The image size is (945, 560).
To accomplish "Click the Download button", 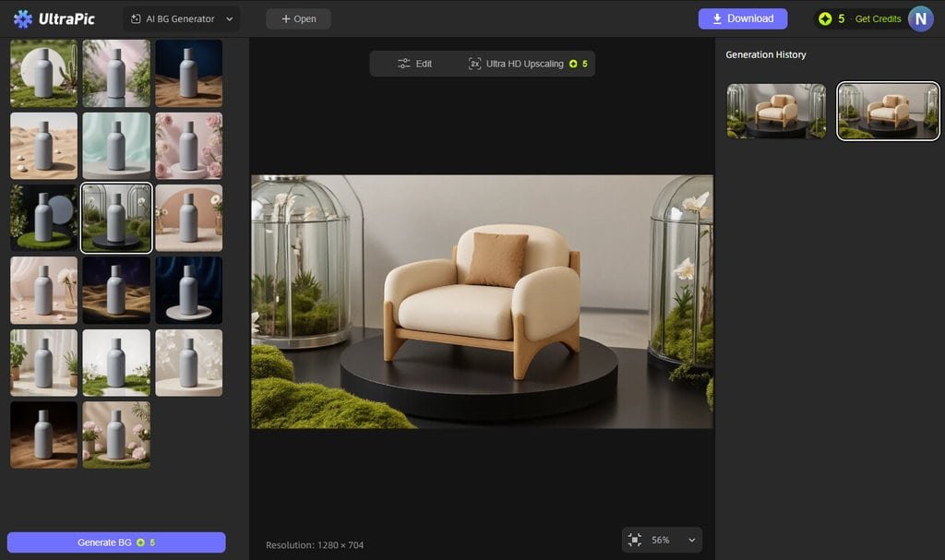I will (x=742, y=18).
